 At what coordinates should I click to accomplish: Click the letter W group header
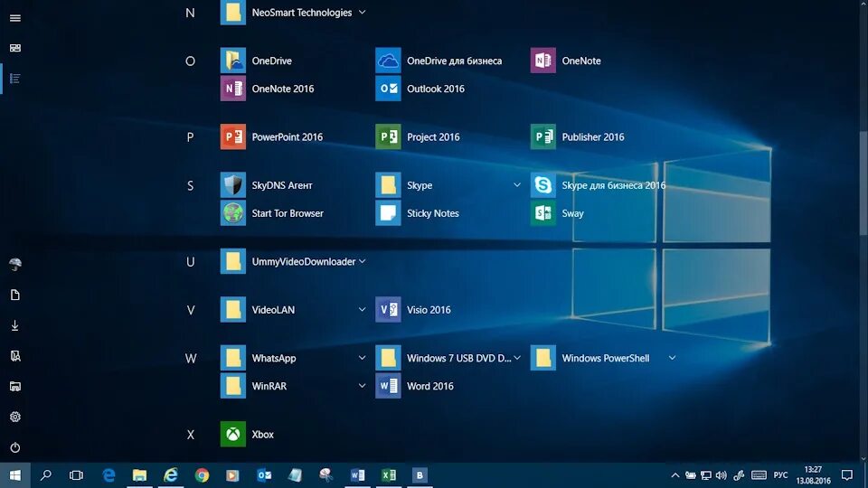(191, 359)
